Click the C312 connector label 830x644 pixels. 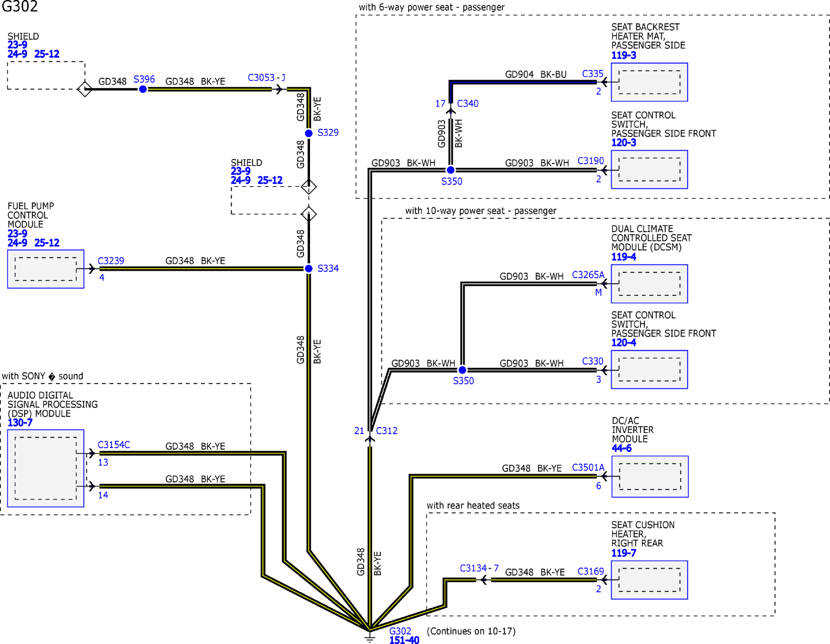(387, 431)
